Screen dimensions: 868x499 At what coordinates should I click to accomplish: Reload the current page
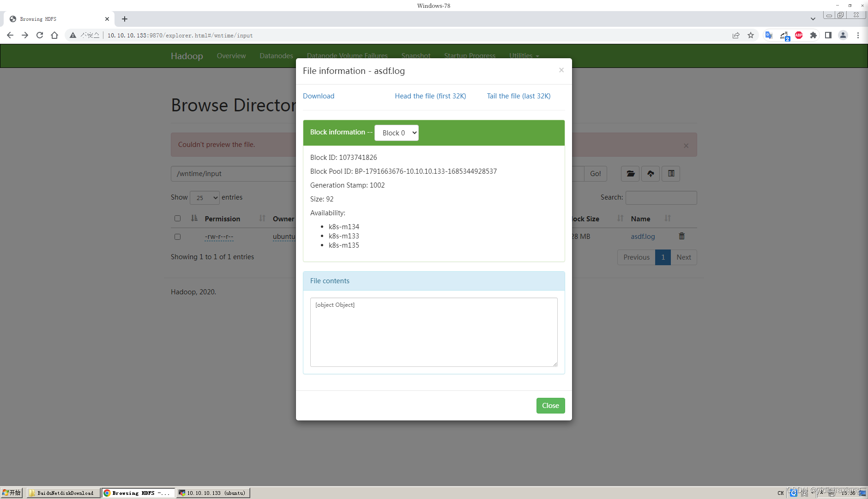click(x=40, y=35)
